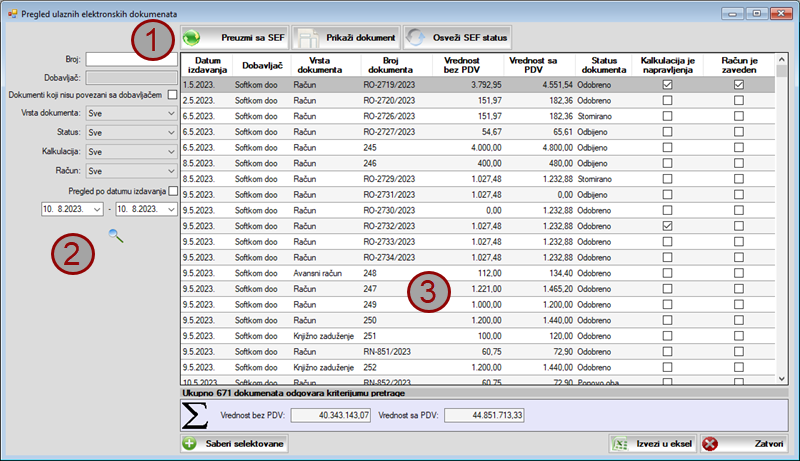Click the table scrollbar up arrow
Image resolution: width=800 pixels, height=461 pixels.
(782, 60)
